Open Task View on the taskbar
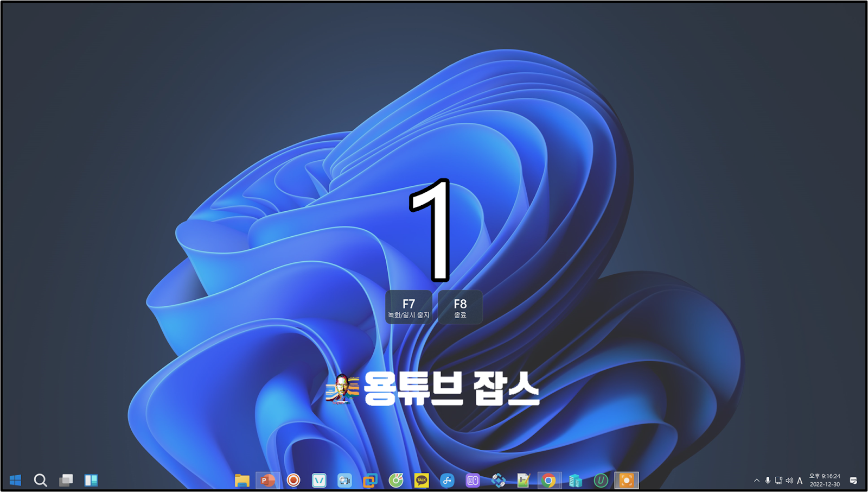The image size is (868, 492). pyautogui.click(x=66, y=480)
